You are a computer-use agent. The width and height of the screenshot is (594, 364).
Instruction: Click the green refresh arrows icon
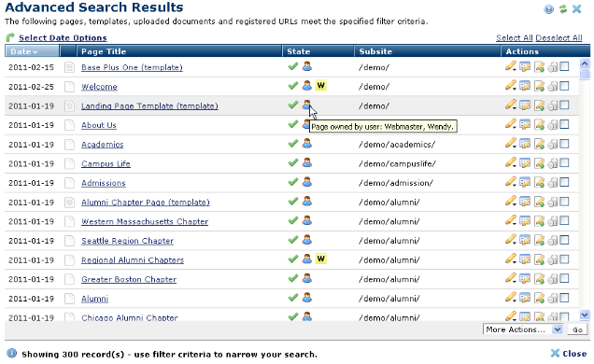563,9
